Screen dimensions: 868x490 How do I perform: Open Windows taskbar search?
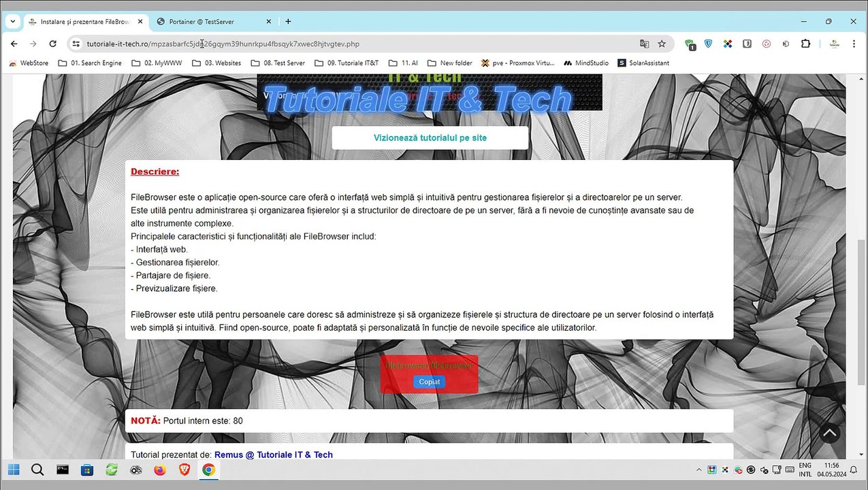37,470
